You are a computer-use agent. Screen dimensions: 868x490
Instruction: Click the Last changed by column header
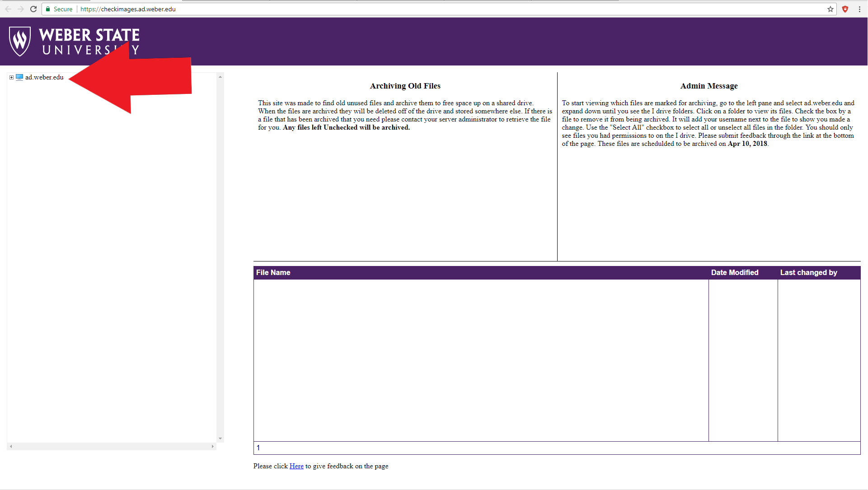coord(808,272)
